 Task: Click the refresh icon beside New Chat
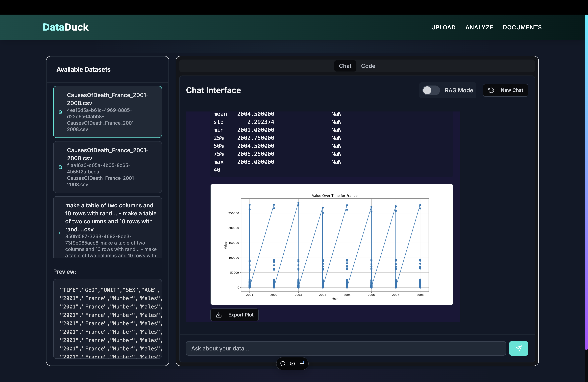coord(491,90)
